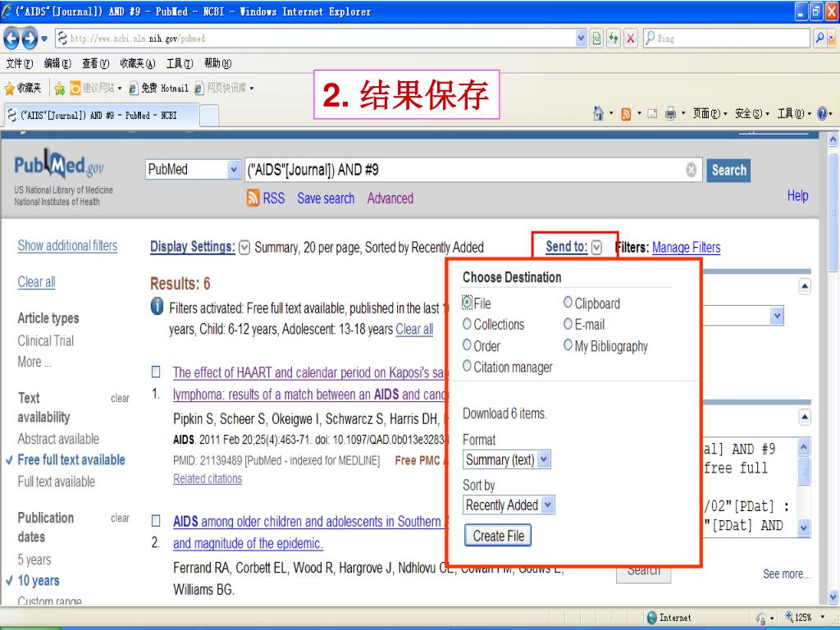Image resolution: width=840 pixels, height=630 pixels.
Task: Click the Manage Filters link
Action: pyautogui.click(x=687, y=248)
